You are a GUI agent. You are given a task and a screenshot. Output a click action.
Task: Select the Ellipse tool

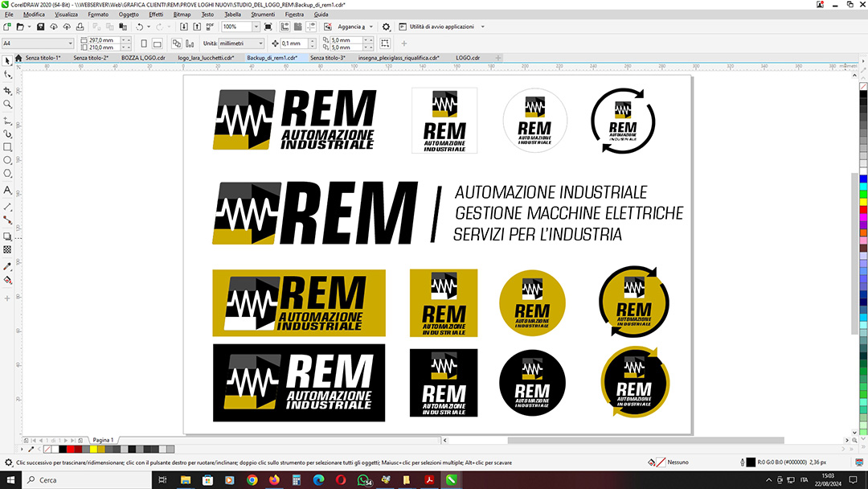[7, 160]
